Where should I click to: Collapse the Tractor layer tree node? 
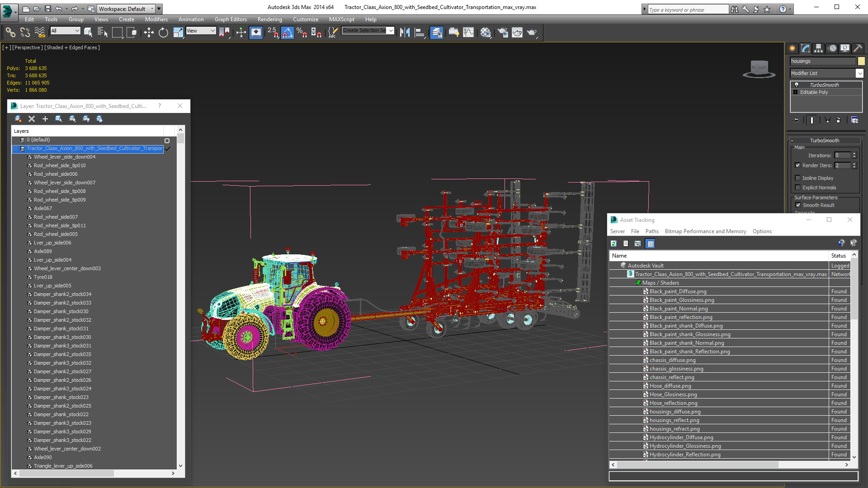click(x=15, y=149)
